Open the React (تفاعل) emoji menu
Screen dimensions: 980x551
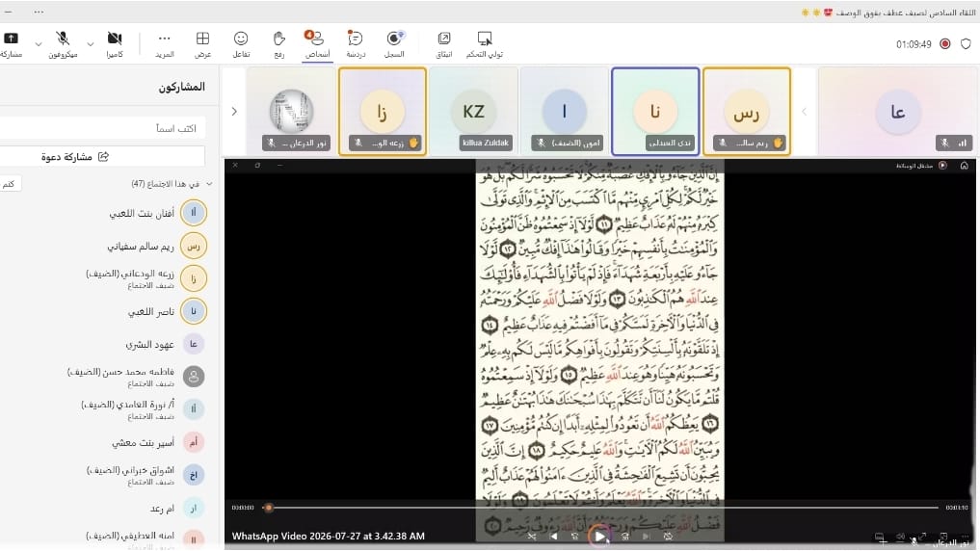pyautogui.click(x=241, y=44)
